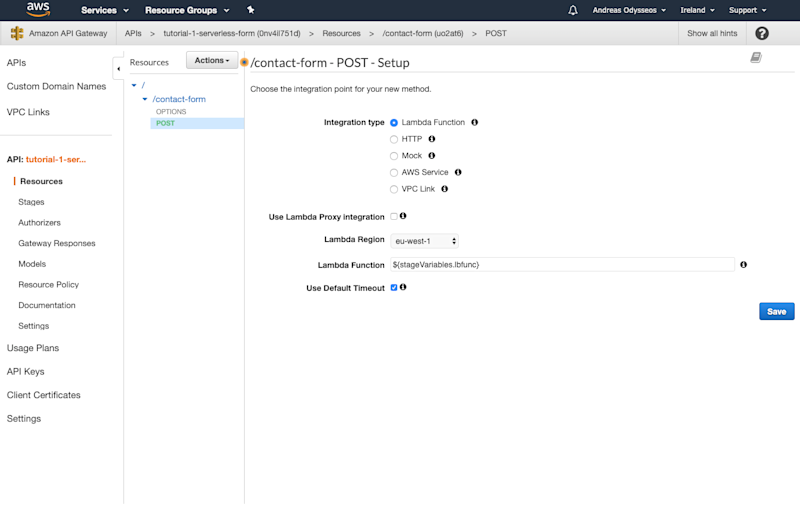Open the API-level Settings item
800x505 pixels.
(x=34, y=326)
